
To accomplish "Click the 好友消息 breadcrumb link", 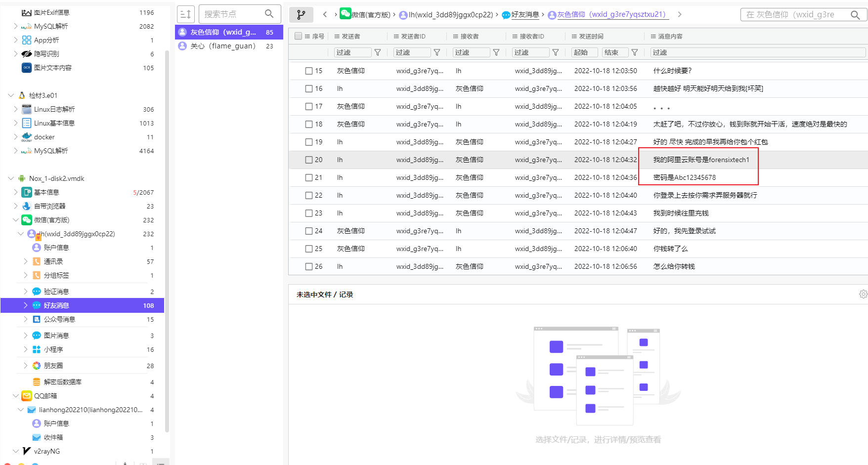I will click(524, 15).
